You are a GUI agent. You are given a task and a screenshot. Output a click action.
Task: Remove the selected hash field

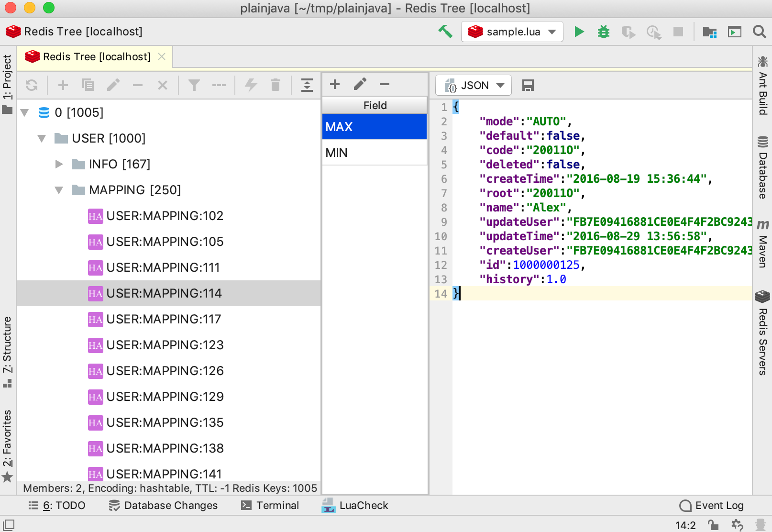pyautogui.click(x=385, y=84)
